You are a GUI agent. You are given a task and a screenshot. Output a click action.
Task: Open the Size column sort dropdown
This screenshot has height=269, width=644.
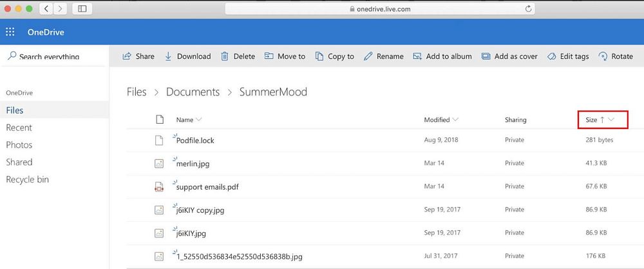tap(611, 120)
